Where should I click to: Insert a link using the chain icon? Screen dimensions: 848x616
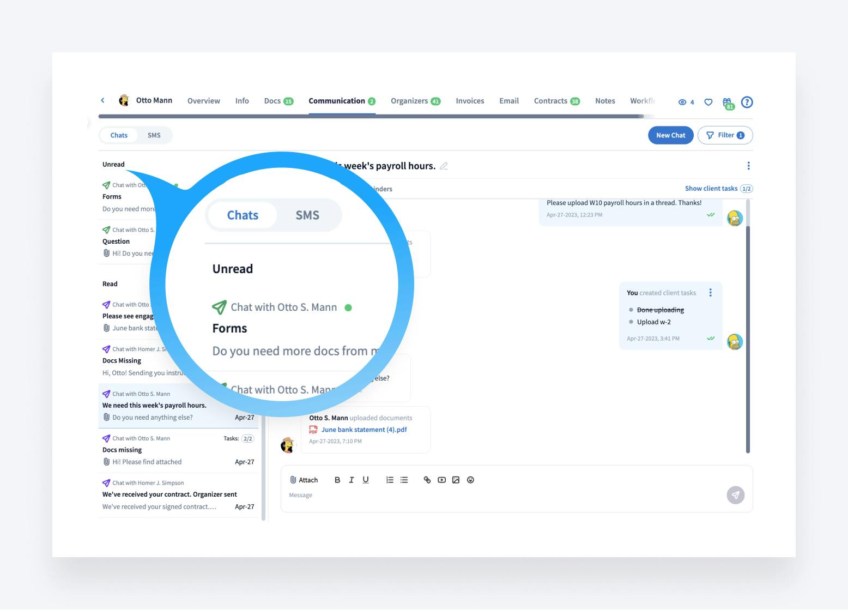click(x=427, y=480)
